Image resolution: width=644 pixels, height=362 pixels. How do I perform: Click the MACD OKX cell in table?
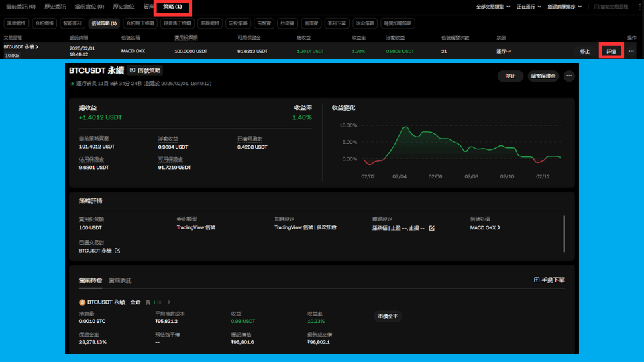click(x=133, y=51)
